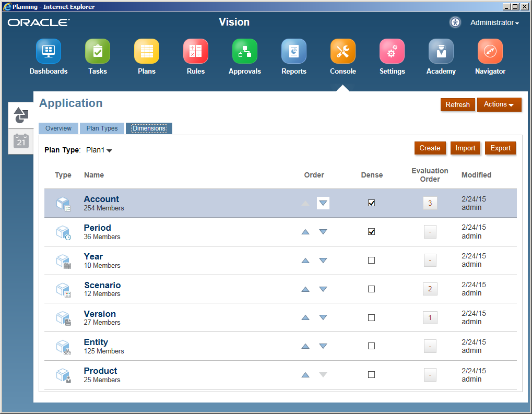The width and height of the screenshot is (532, 414).
Task: Open the Scenario dimension link
Action: click(102, 285)
